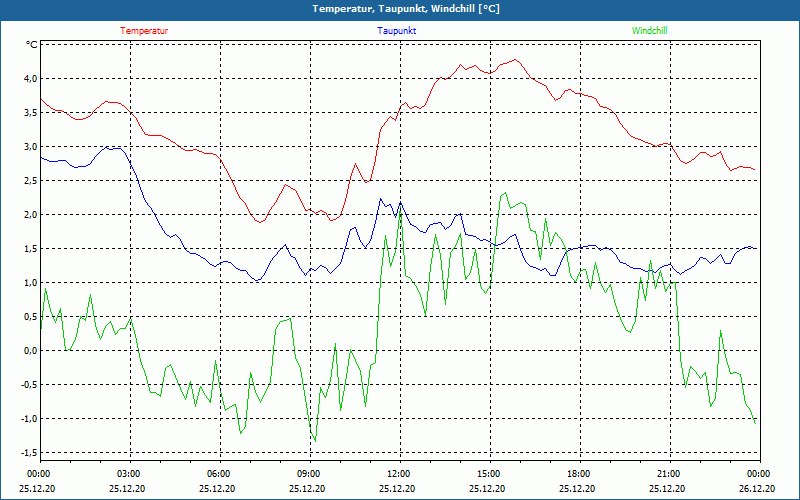Click the °C unit label on the y-axis
Image resolution: width=800 pixels, height=500 pixels.
32,44
